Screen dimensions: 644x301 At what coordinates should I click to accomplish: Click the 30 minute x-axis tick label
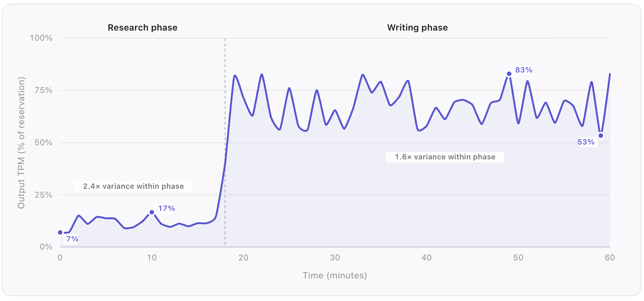coord(335,258)
